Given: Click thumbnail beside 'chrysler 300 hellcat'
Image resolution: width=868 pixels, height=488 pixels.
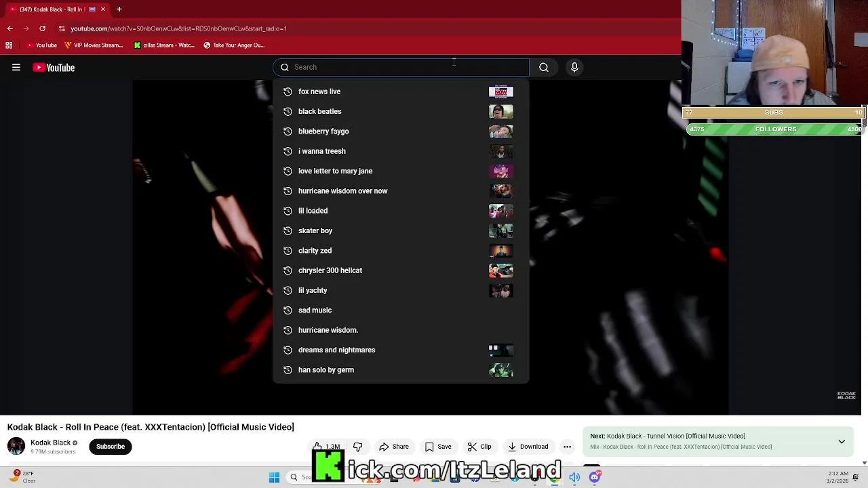Looking at the screenshot, I should pos(501,270).
